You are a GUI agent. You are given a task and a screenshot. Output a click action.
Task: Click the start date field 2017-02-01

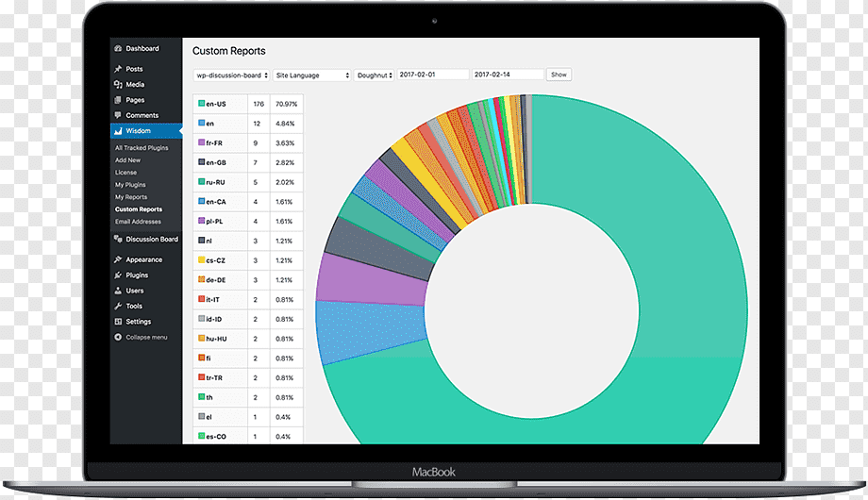[x=433, y=75]
